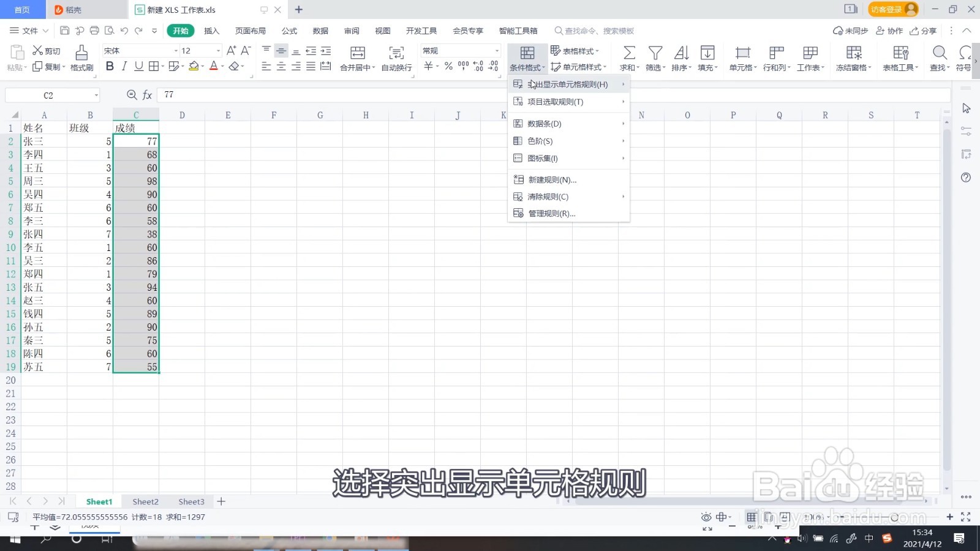Cut the selection with 剪切
Image resolution: width=980 pixels, height=551 pixels.
(x=47, y=51)
